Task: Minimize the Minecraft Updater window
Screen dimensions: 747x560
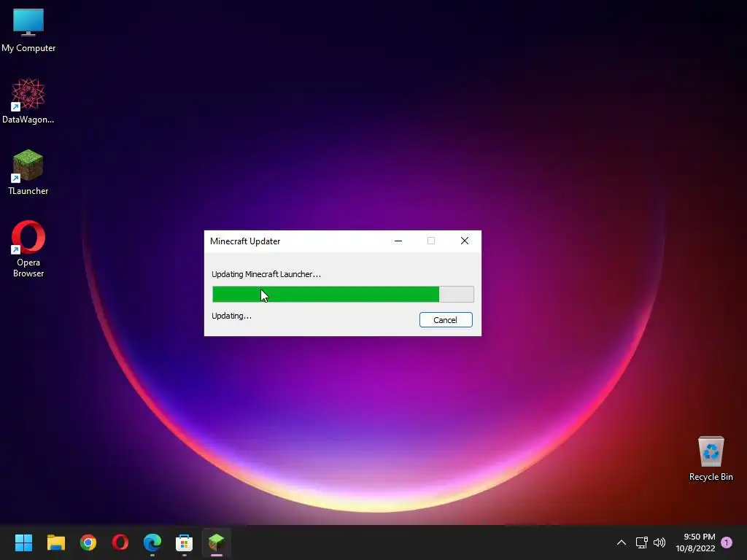Action: [x=398, y=241]
